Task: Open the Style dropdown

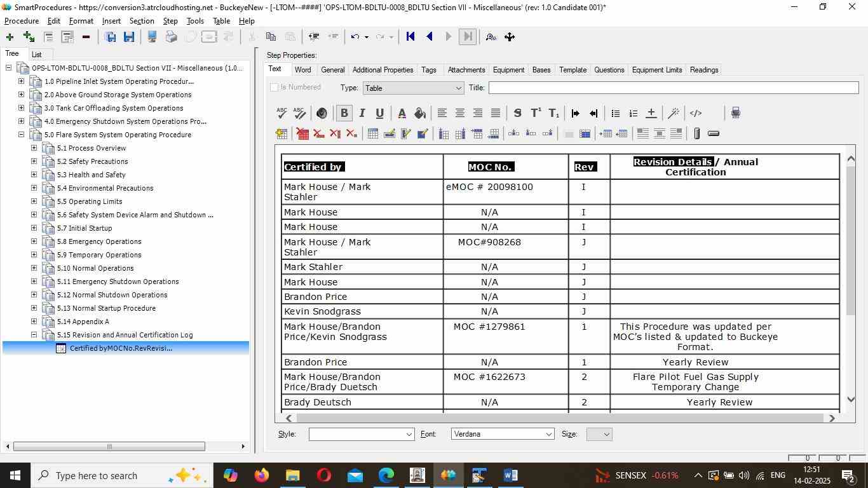Action: 362,434
